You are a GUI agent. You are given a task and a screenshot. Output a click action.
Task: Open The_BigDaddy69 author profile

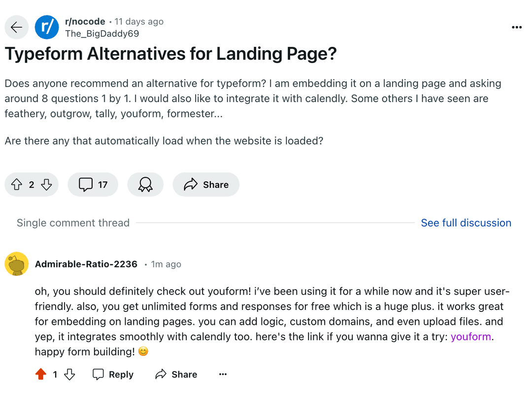[x=102, y=34]
